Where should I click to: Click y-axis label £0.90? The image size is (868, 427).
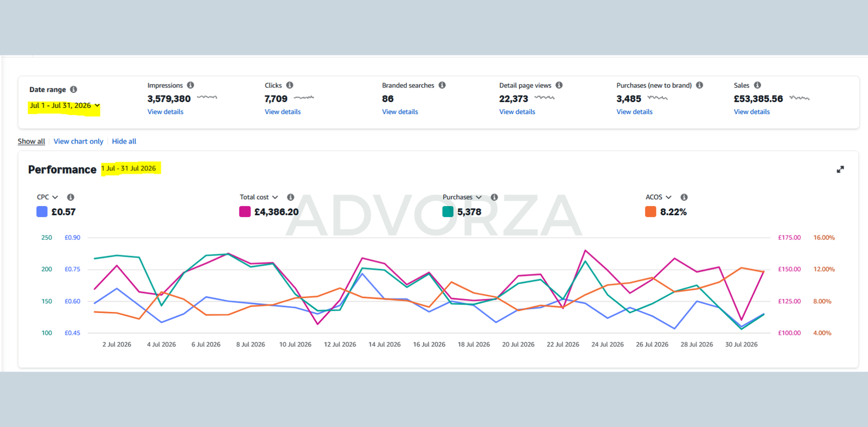[x=73, y=238]
